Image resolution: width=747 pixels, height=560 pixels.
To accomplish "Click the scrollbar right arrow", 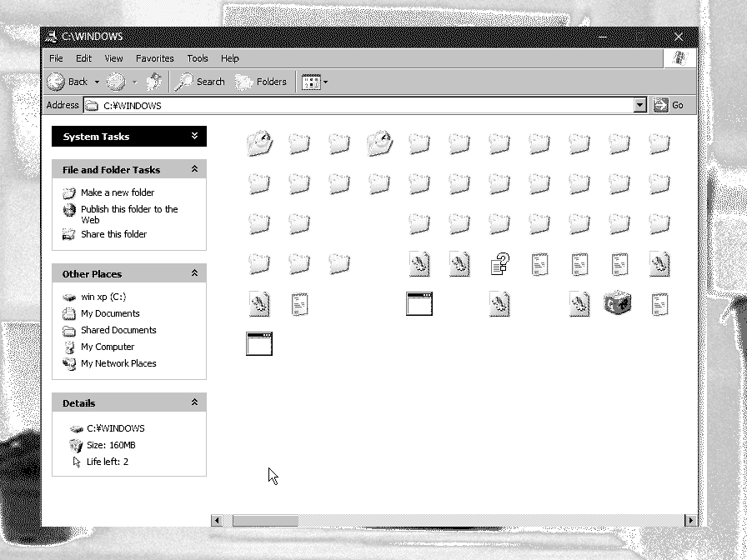I will coord(691,521).
